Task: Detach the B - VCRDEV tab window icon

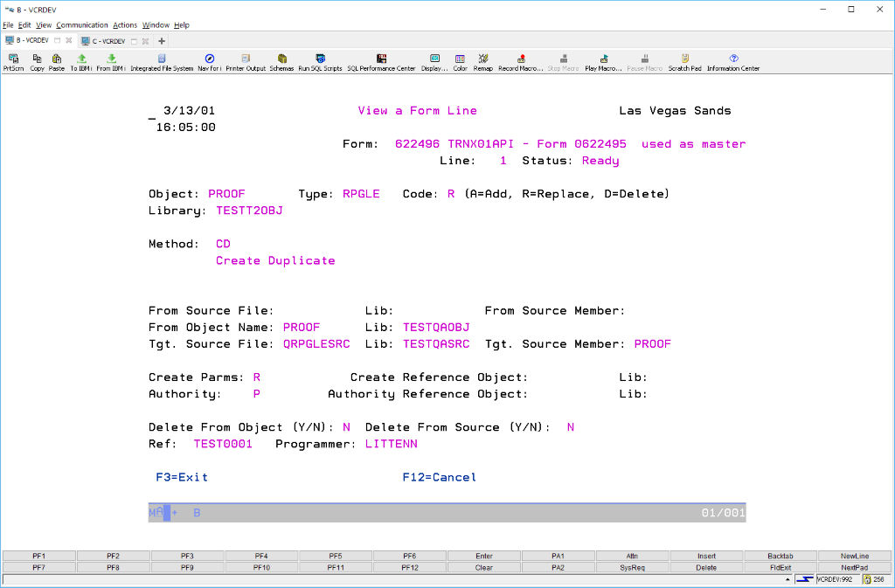Action: (x=57, y=40)
